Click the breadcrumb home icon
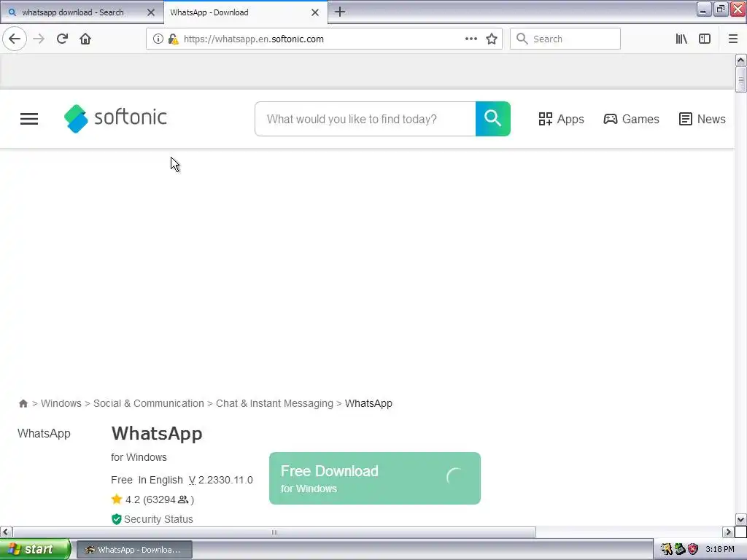 23,404
